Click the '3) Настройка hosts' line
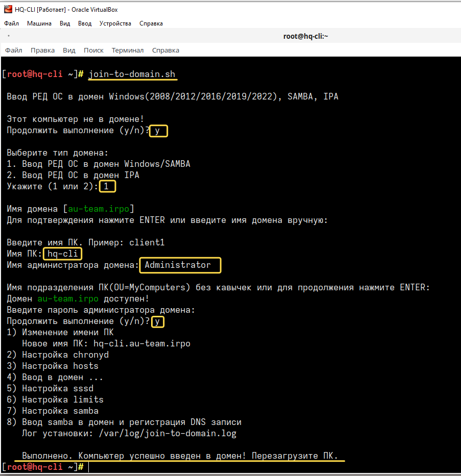Image resolution: width=461 pixels, height=476 pixels. [53, 366]
